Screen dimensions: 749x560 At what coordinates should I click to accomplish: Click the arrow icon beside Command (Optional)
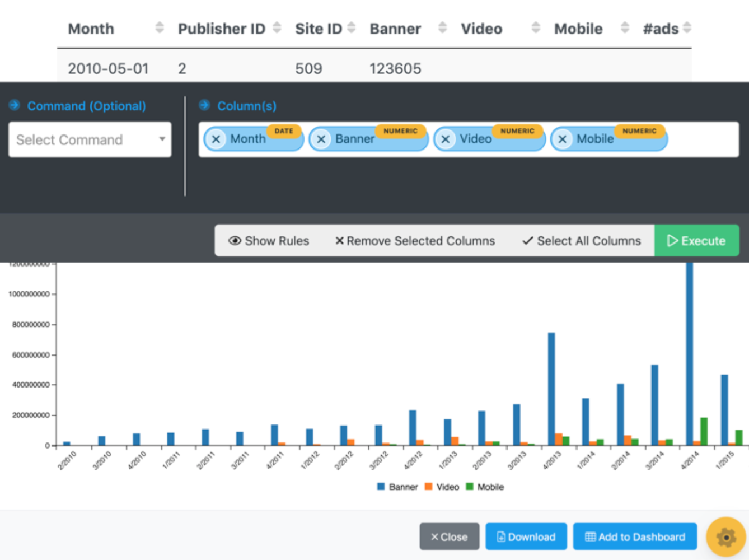[x=15, y=105]
